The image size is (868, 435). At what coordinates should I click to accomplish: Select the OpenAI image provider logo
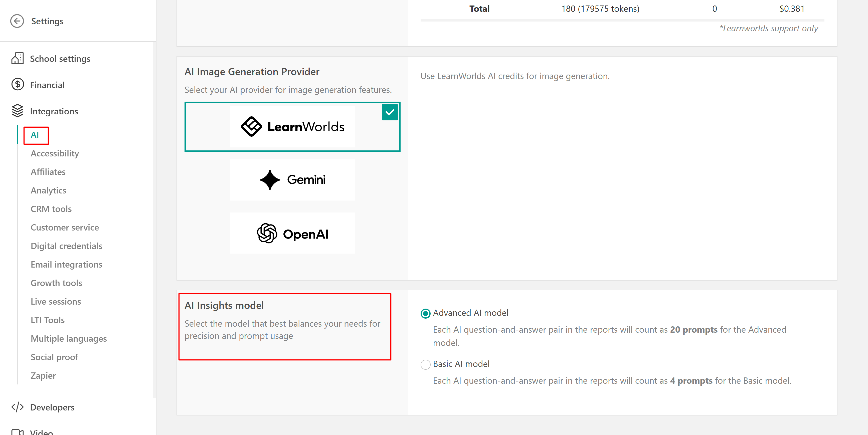[x=292, y=233]
